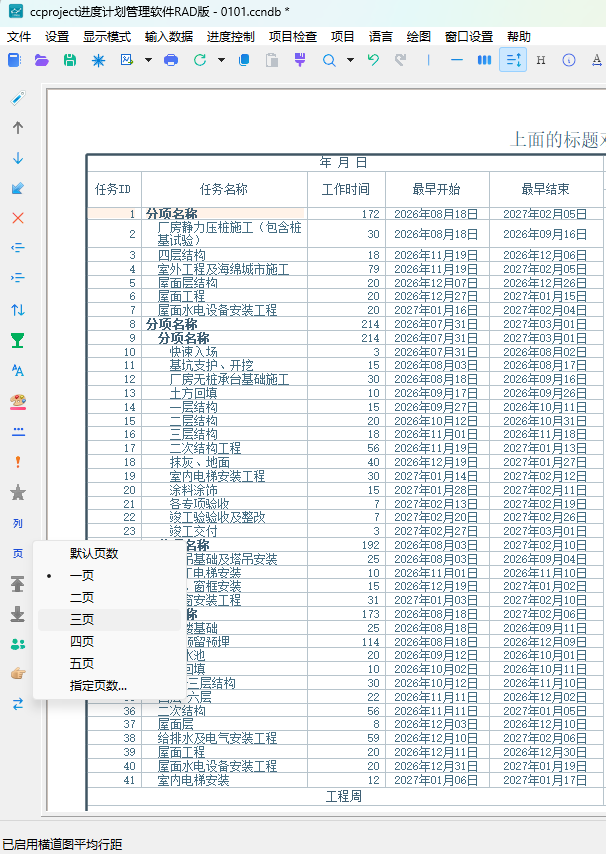The image size is (606, 854).
Task: Click the 任务名称 column header
Action: pyautogui.click(x=224, y=189)
